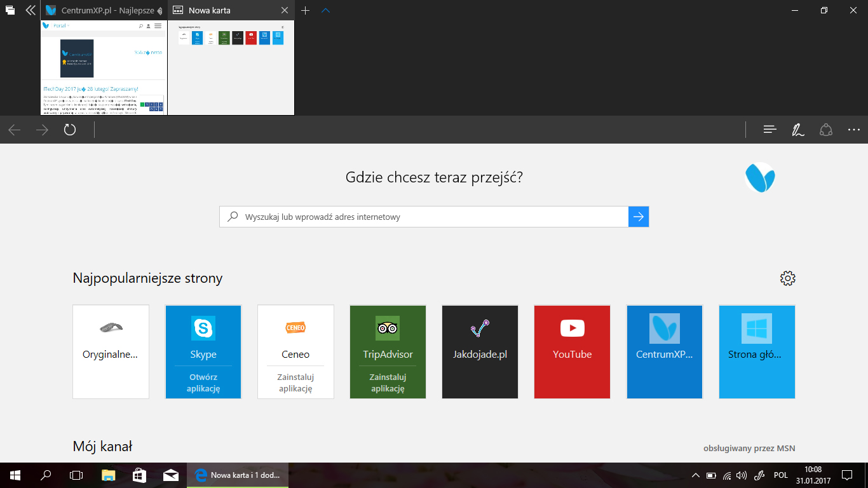Click the magnifier icon in search box
The image size is (868, 488).
(233, 217)
